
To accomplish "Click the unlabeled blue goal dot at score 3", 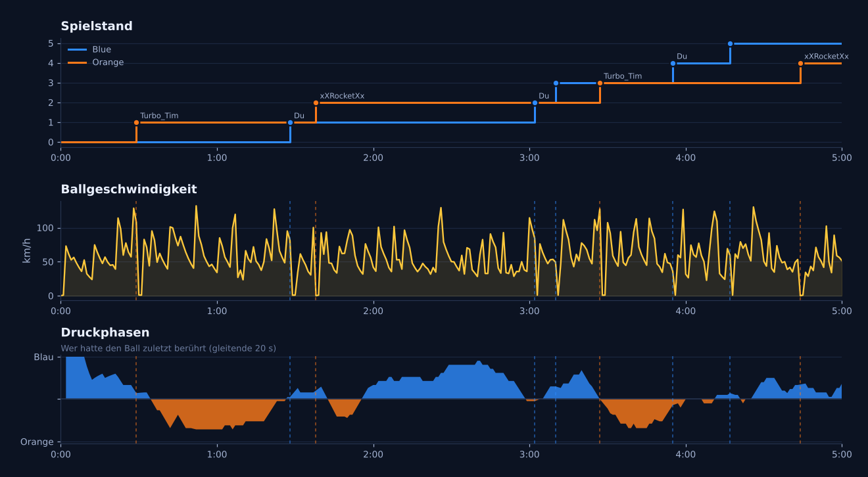I will click(556, 83).
